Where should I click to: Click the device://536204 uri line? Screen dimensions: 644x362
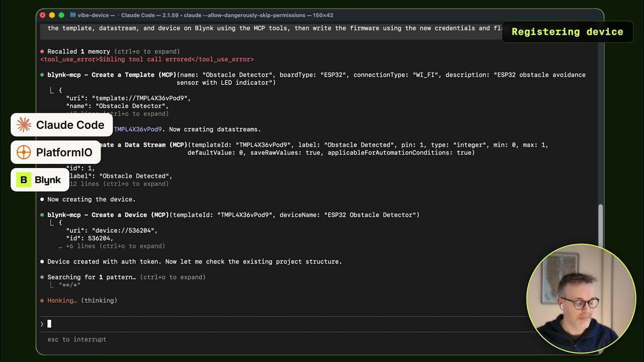[112, 231]
